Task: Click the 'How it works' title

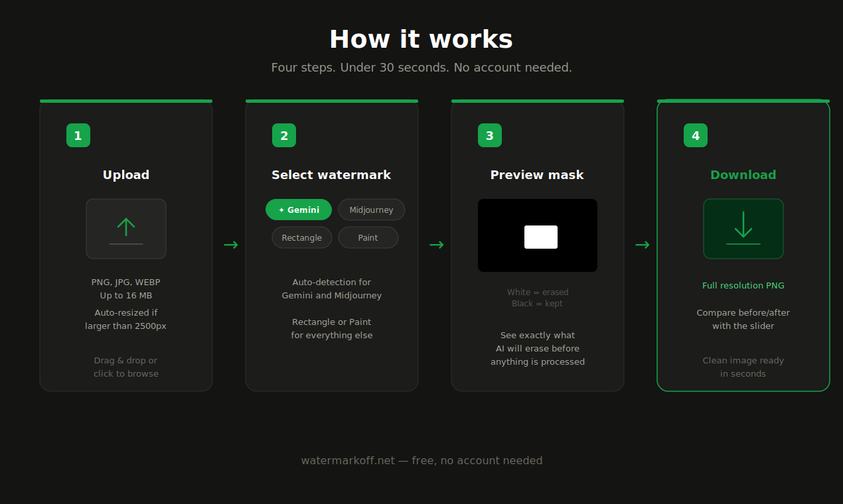Action: pos(421,39)
